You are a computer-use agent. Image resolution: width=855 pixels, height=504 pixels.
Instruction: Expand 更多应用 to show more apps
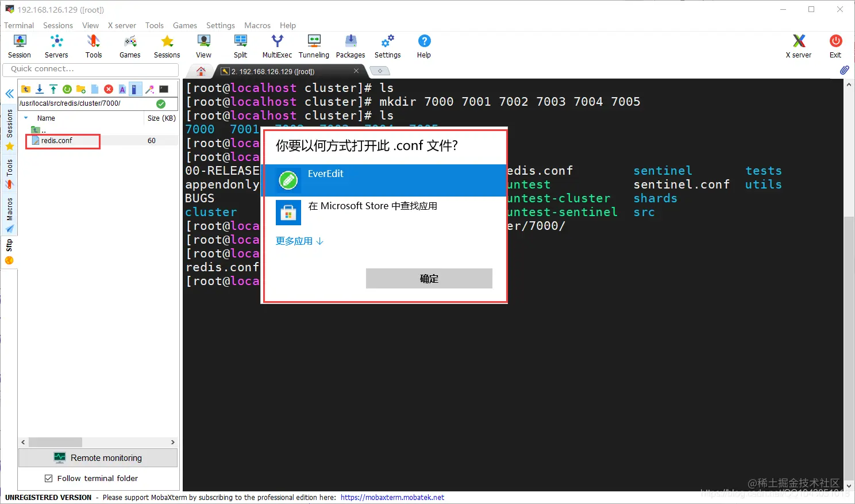[299, 241]
